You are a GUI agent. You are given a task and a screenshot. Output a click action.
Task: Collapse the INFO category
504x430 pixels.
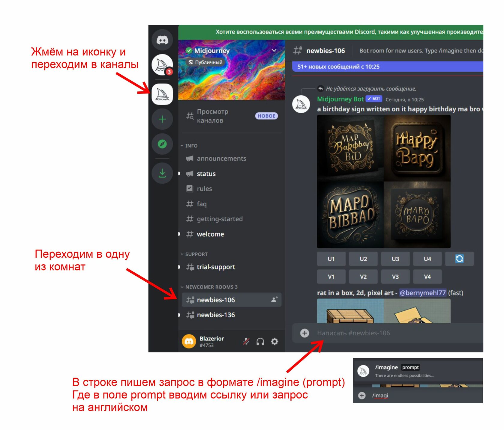click(189, 146)
